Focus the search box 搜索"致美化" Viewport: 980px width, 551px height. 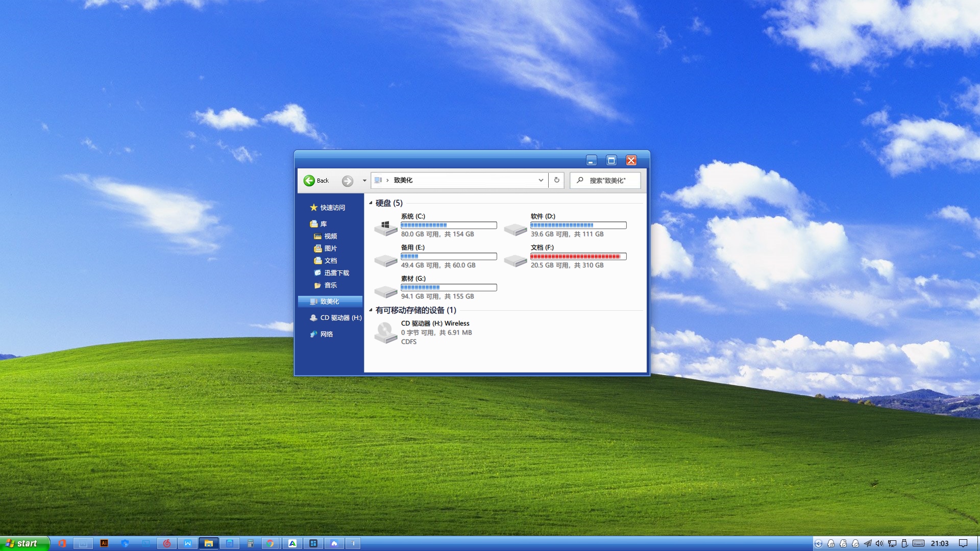[605, 180]
